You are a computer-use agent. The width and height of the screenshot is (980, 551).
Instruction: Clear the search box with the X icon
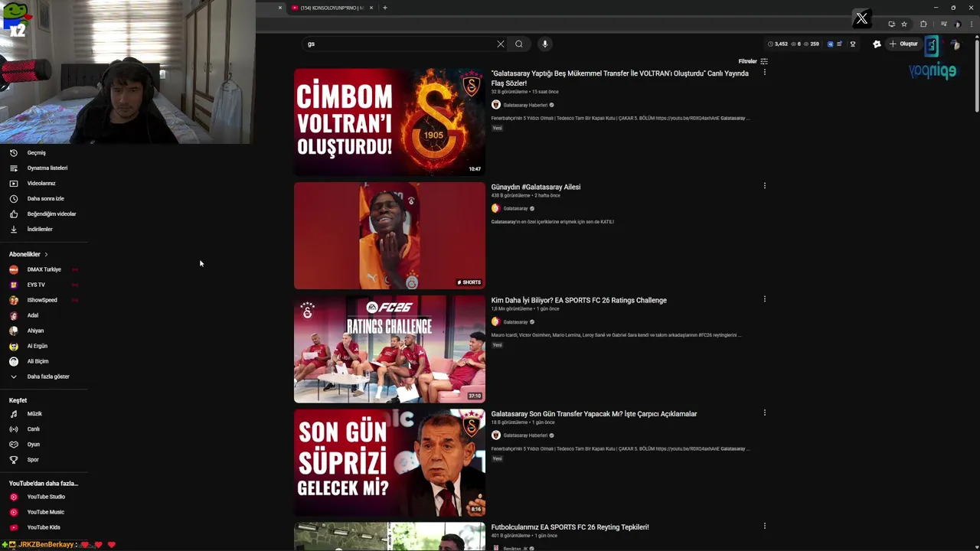[501, 44]
